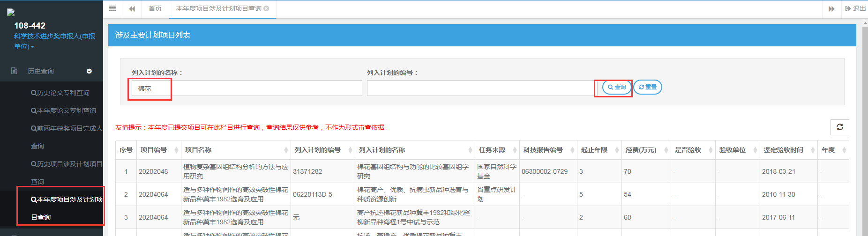The width and height of the screenshot is (868, 236).
Task: Click the double-right tab scroll arrow
Action: tap(831, 9)
